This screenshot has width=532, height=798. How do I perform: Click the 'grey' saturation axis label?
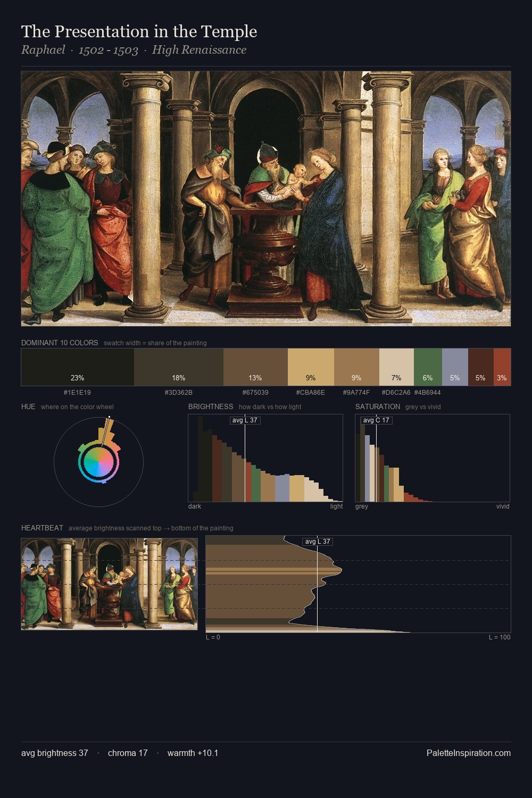(x=362, y=506)
